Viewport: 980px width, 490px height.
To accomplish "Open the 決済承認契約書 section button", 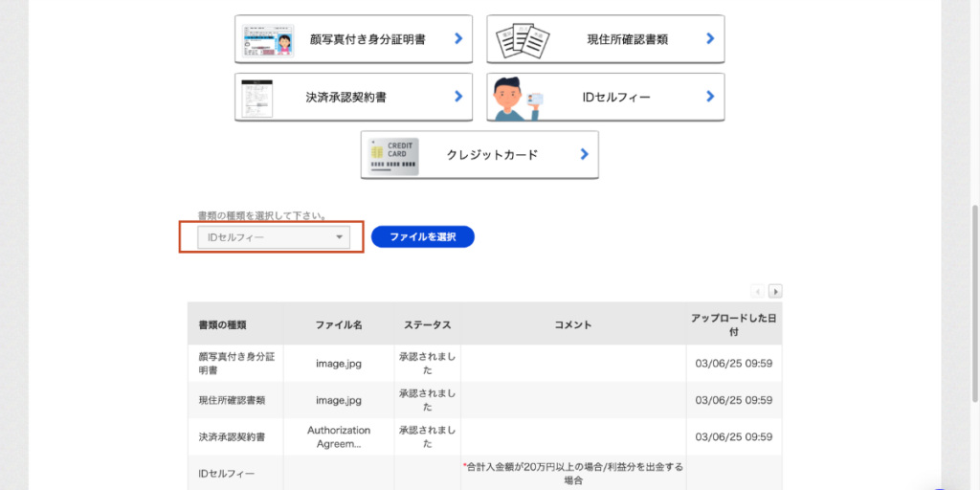I will pyautogui.click(x=353, y=97).
